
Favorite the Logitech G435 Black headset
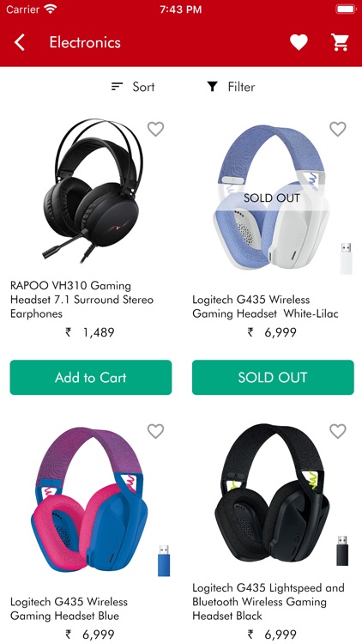338,431
